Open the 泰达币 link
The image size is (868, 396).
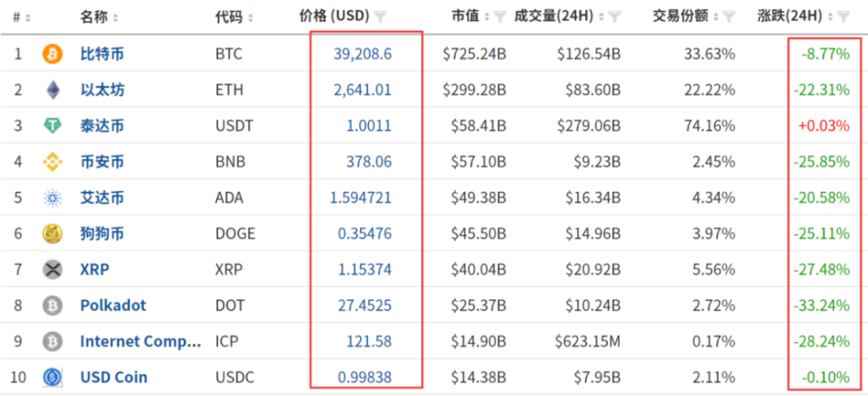pos(102,126)
